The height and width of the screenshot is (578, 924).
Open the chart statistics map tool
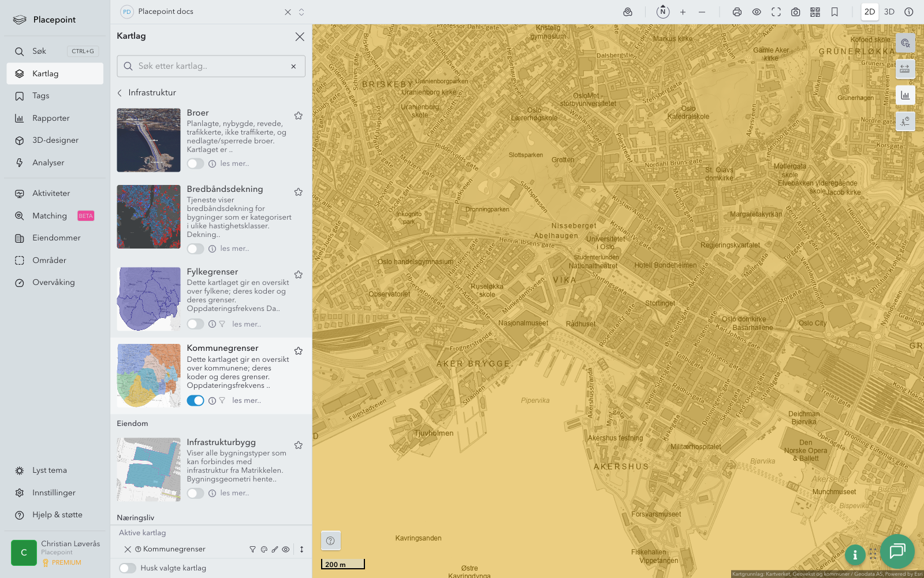(905, 95)
